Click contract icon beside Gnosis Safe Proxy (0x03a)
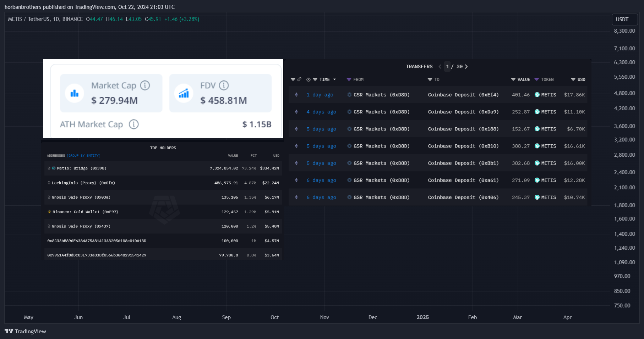Viewport: 644px width, 339px height. (x=49, y=197)
